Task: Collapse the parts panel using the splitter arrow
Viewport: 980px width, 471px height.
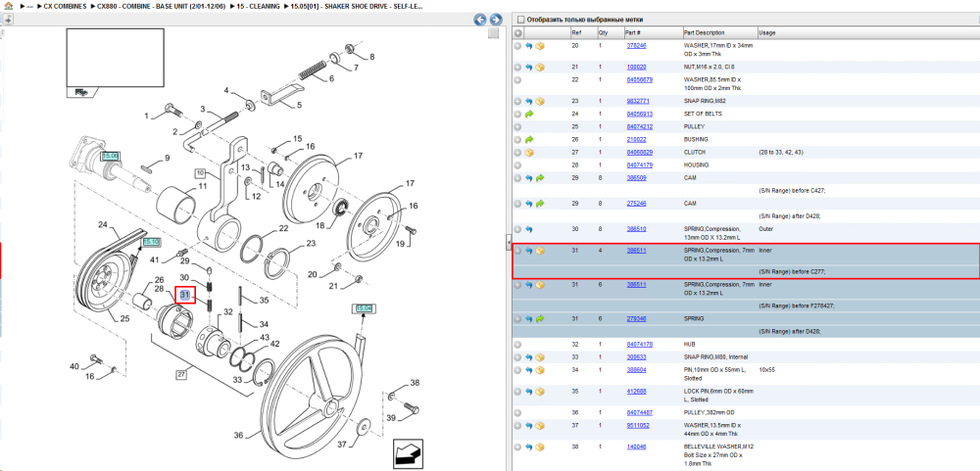Action: 509,243
